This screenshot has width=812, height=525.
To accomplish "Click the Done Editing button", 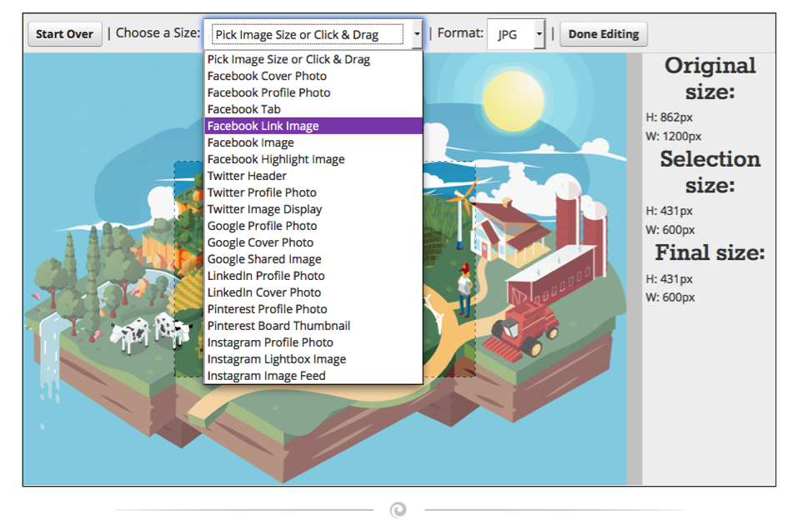I will pyautogui.click(x=604, y=34).
